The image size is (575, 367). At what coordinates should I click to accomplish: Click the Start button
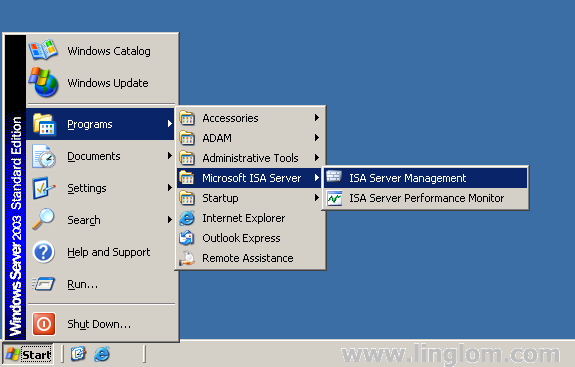(28, 354)
